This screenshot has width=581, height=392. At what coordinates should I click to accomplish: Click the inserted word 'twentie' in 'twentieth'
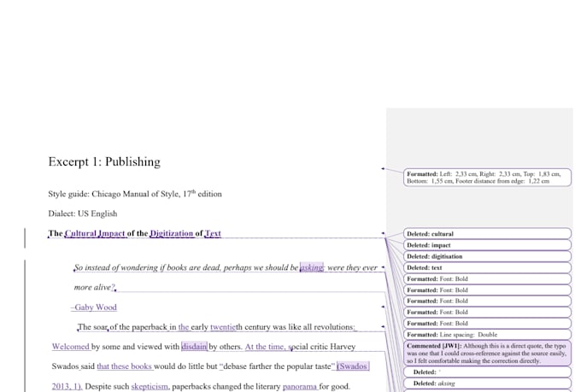point(223,327)
